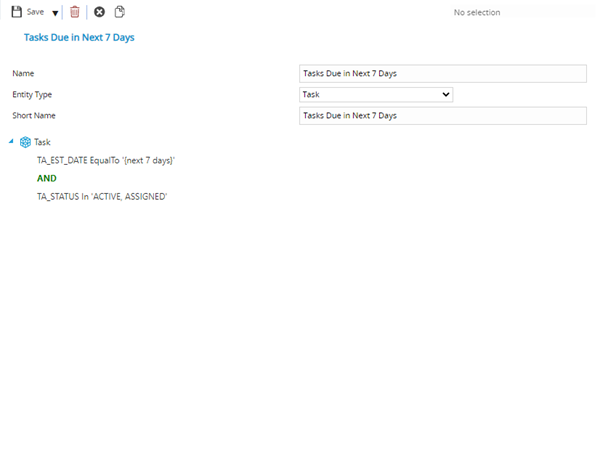Click the No selection status text
This screenshot has height=458, width=600.
pos(476,13)
